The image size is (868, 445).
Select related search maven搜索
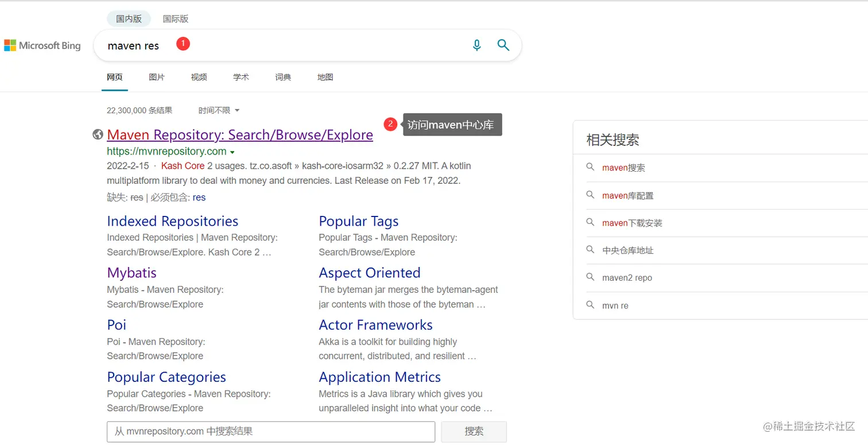[623, 168]
